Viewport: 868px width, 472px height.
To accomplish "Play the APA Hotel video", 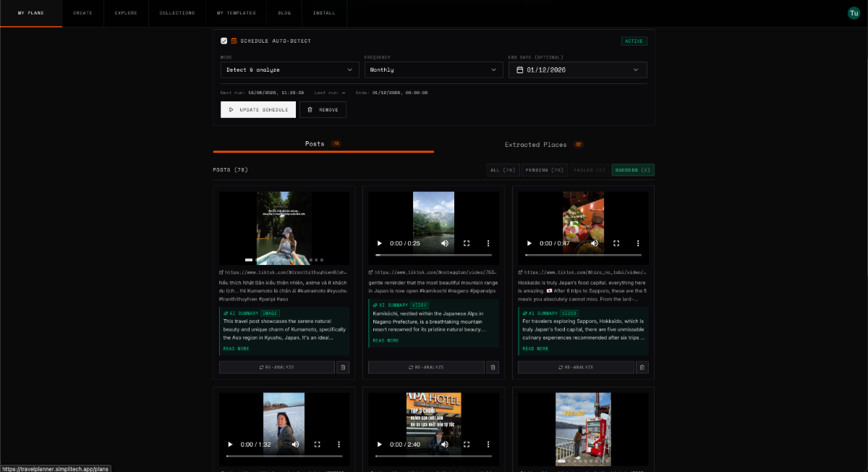I will (380, 444).
